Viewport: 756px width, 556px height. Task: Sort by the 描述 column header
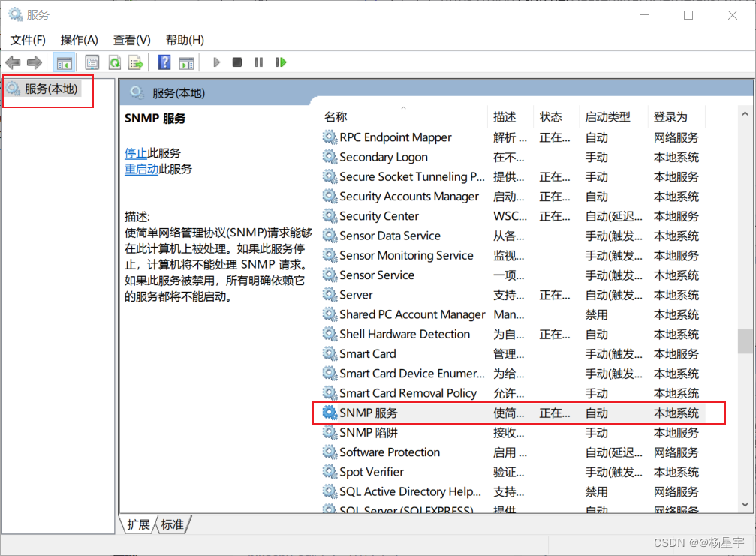(505, 116)
